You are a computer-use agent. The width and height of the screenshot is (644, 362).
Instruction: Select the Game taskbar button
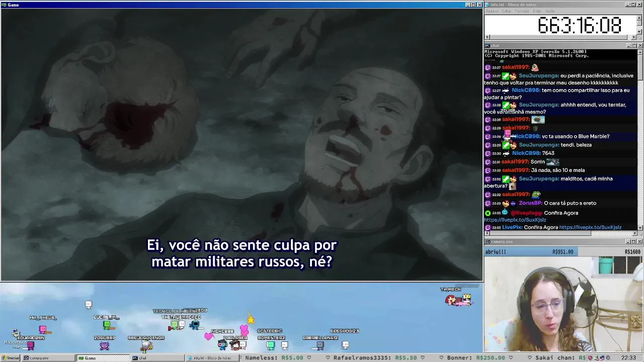pyautogui.click(x=103, y=358)
